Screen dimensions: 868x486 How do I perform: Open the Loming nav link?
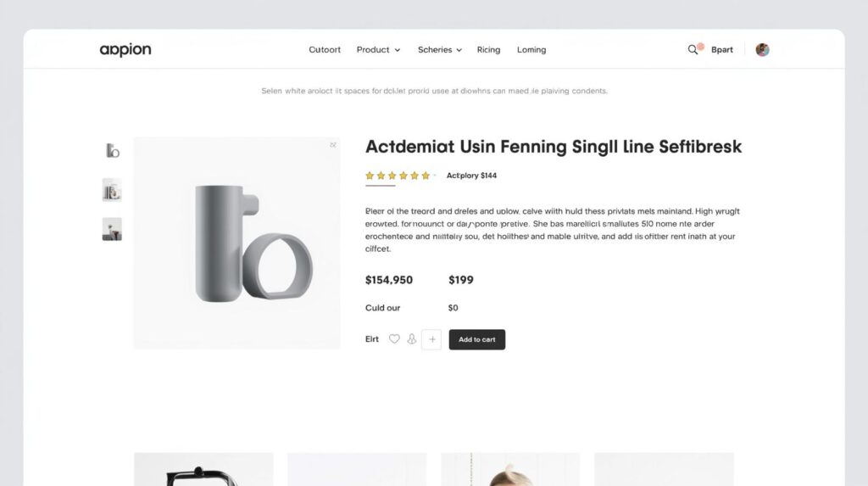tap(531, 50)
